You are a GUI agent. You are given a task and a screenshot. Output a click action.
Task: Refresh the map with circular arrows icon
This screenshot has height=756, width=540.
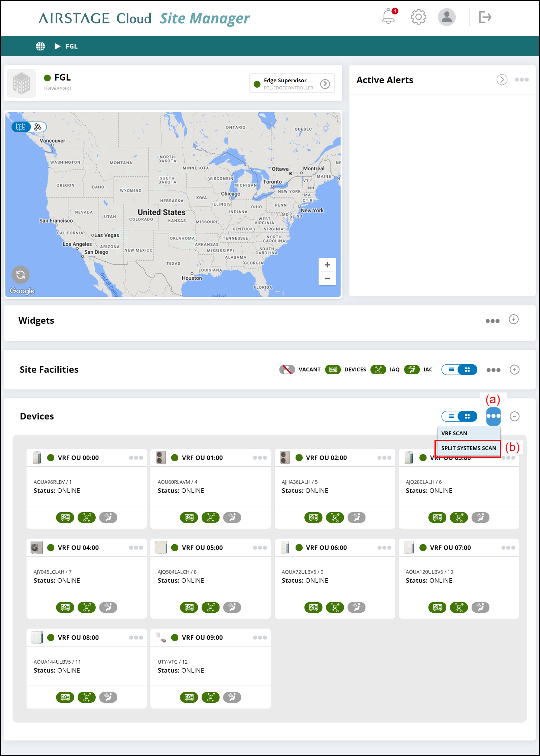click(x=21, y=274)
